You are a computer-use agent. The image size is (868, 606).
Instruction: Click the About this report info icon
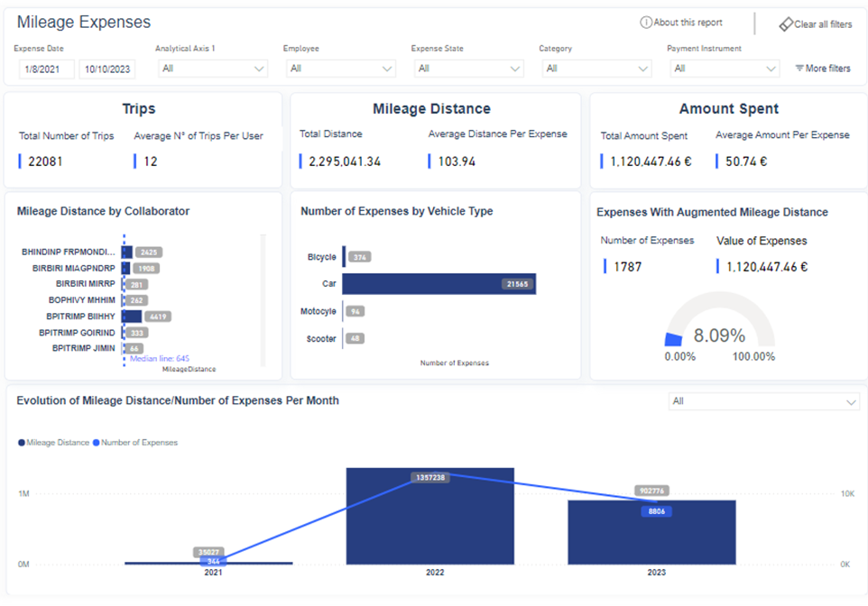tap(646, 23)
